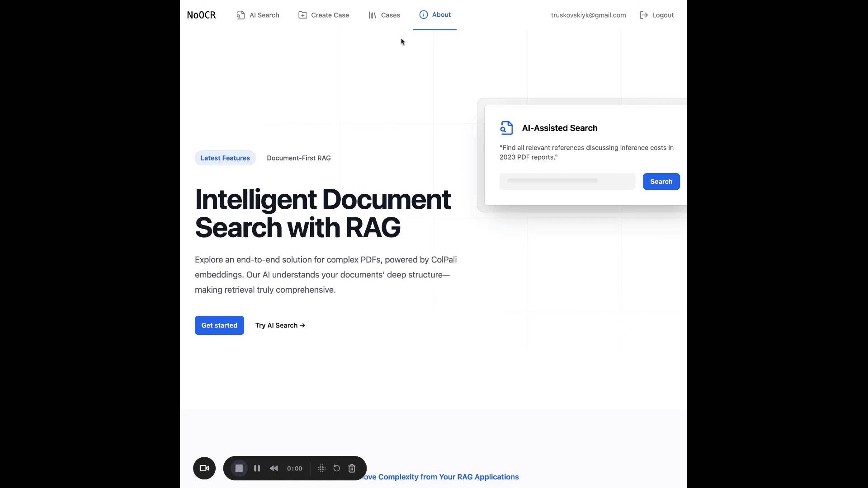Follow the Try AI Search arrow link
The height and width of the screenshot is (488, 868).
click(280, 325)
